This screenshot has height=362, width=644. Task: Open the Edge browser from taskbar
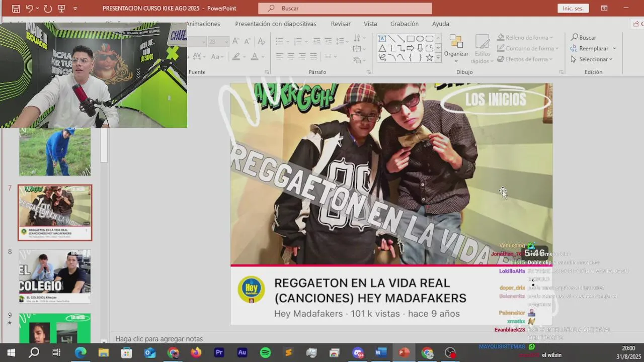point(80,352)
